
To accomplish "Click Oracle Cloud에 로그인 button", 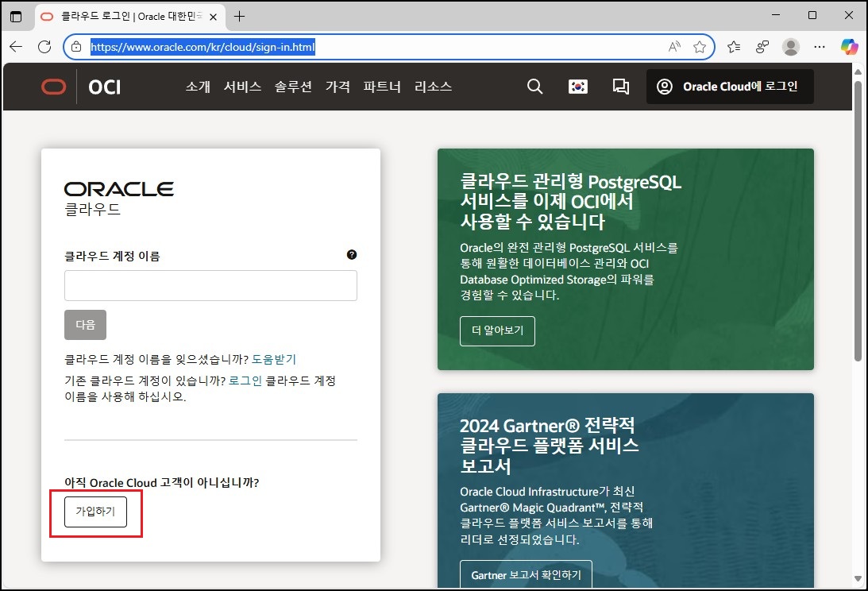I will 730,87.
